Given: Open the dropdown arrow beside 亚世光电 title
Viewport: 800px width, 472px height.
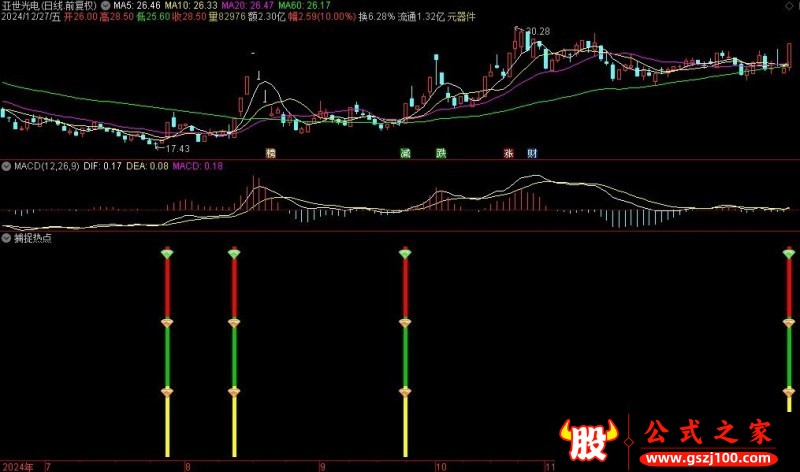Looking at the screenshot, I should [x=105, y=6].
